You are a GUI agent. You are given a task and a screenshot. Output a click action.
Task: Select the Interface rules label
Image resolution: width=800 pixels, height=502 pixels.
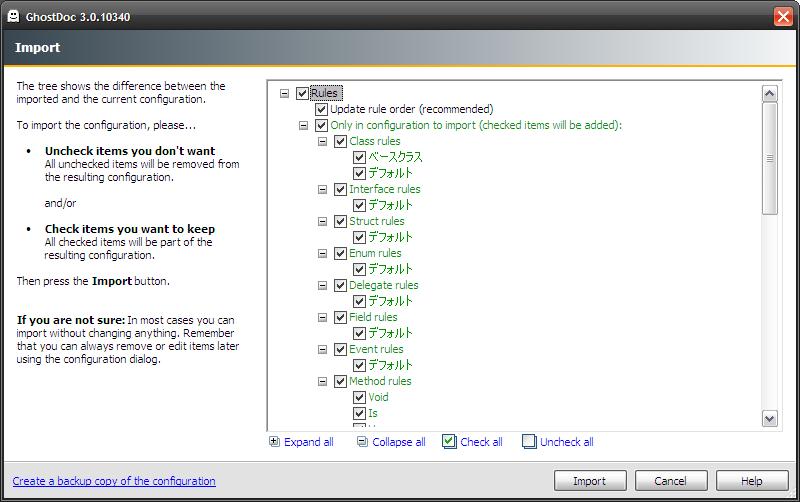tap(385, 189)
